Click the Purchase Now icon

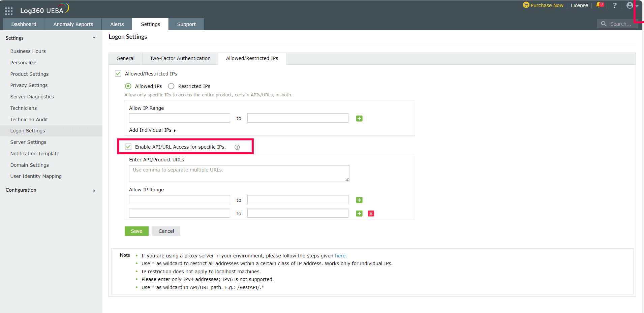pyautogui.click(x=526, y=5)
